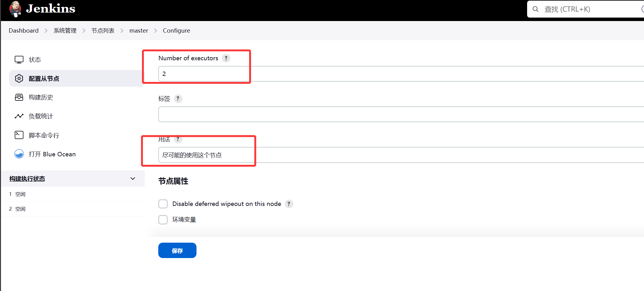
Task: Click executor 2 空闲 row
Action: tap(73, 209)
